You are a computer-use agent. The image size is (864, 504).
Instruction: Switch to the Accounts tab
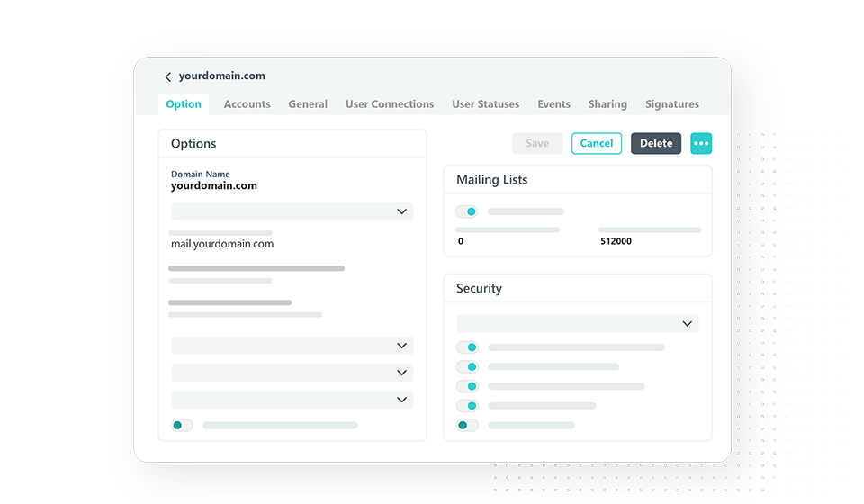[247, 104]
